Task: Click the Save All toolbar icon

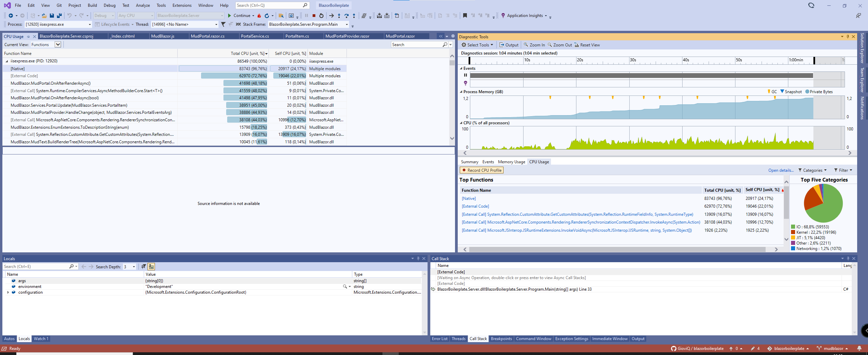Action: [59, 15]
